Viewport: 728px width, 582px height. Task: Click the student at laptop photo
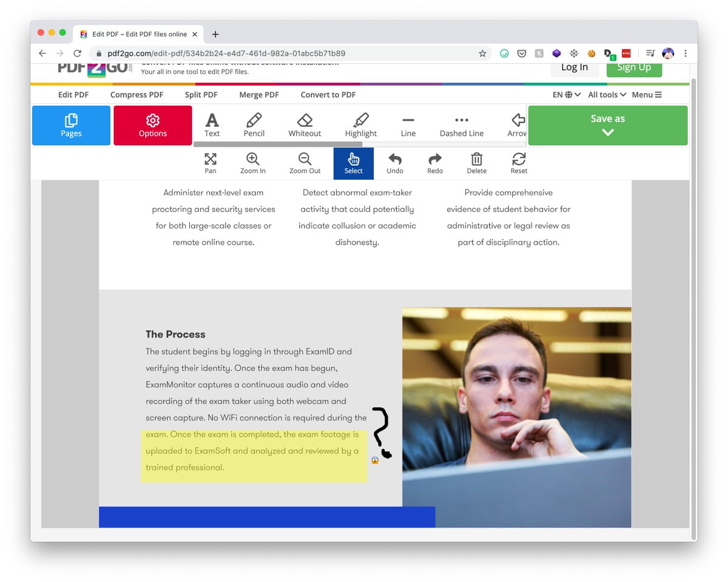[516, 417]
